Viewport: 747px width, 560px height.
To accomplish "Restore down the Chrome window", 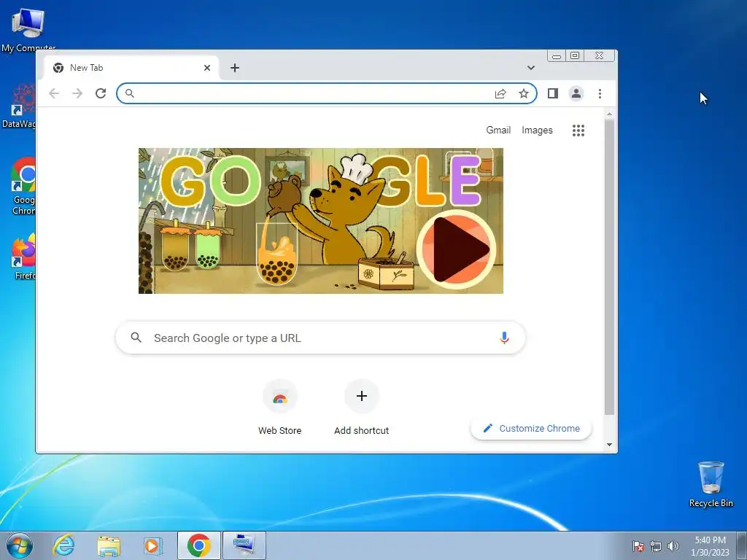I will point(575,55).
